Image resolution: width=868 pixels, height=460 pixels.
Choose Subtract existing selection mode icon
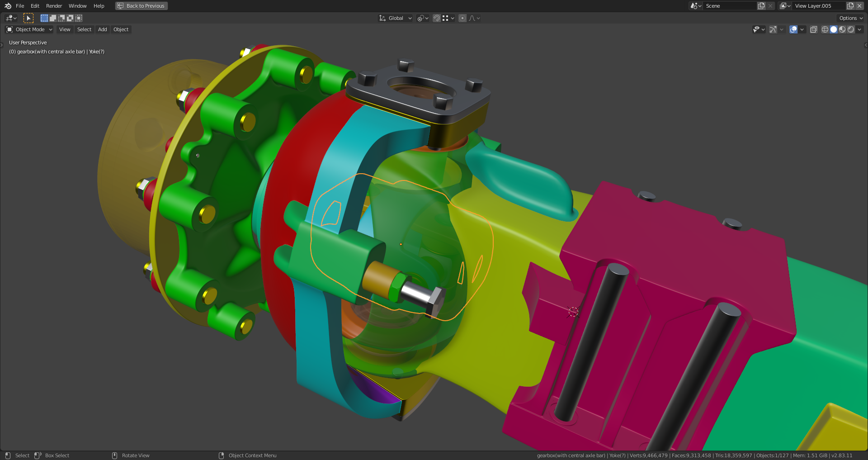(61, 18)
